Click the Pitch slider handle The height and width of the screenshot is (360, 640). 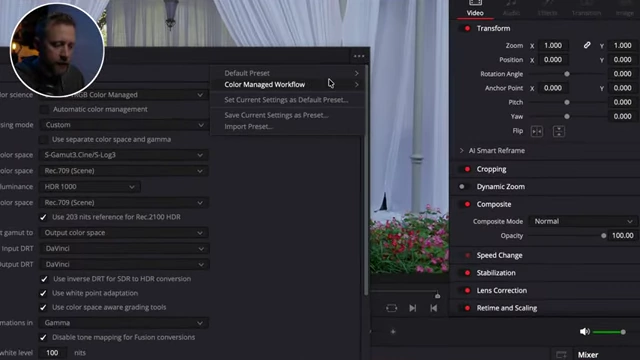click(567, 102)
